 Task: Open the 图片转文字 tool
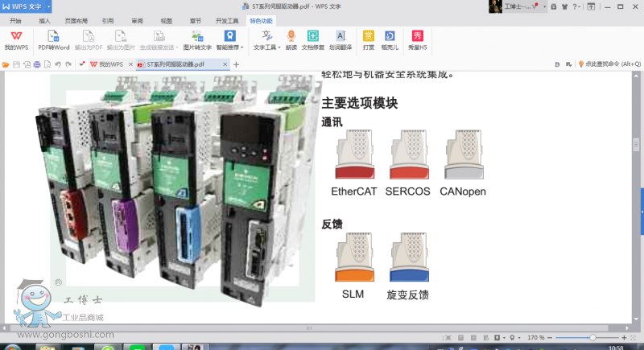pyautogui.click(x=196, y=39)
